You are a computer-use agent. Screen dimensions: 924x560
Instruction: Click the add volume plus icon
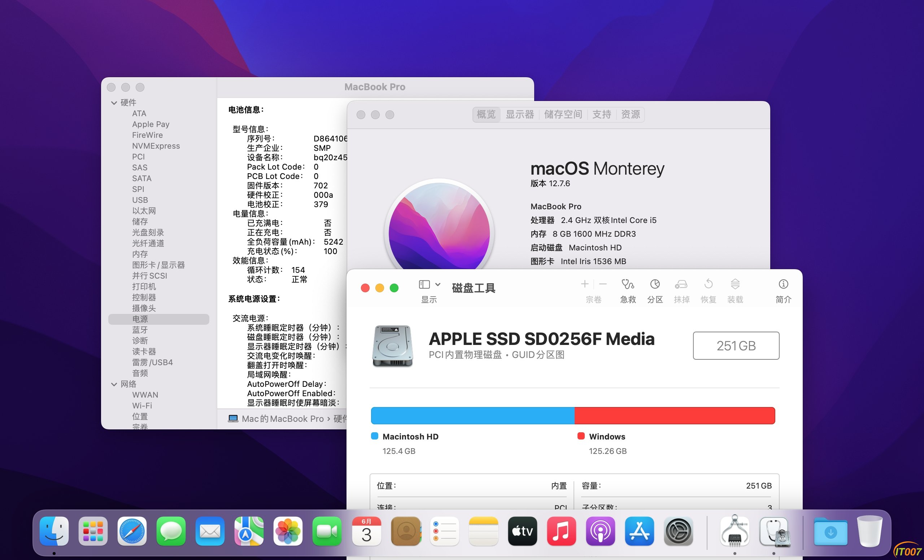[585, 284]
